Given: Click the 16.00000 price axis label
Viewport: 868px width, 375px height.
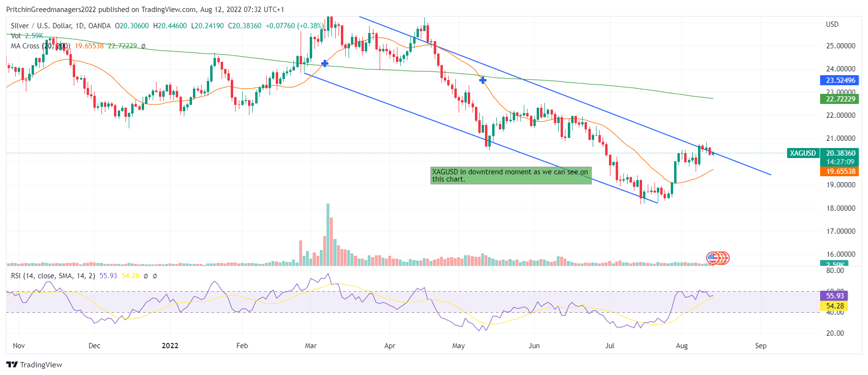Looking at the screenshot, I should (x=841, y=254).
